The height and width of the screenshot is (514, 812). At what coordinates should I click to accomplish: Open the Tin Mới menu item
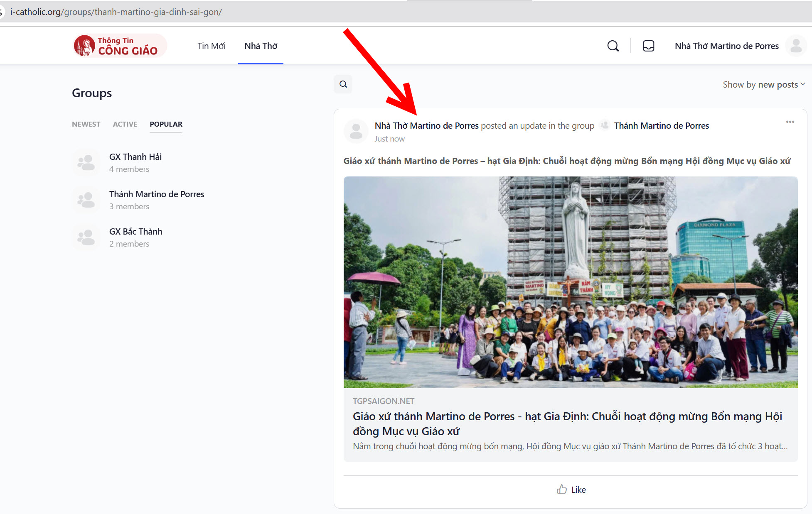[x=212, y=46]
